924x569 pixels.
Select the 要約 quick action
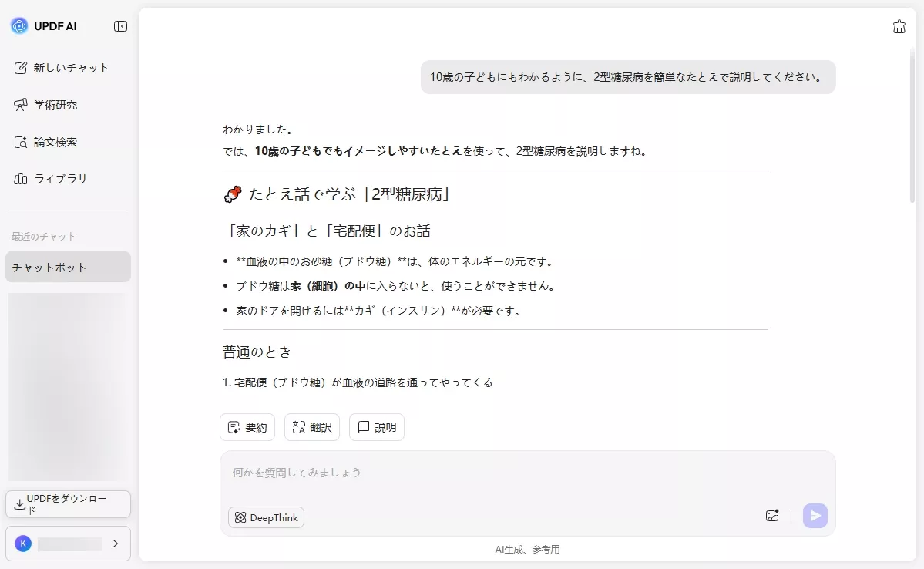pos(247,426)
